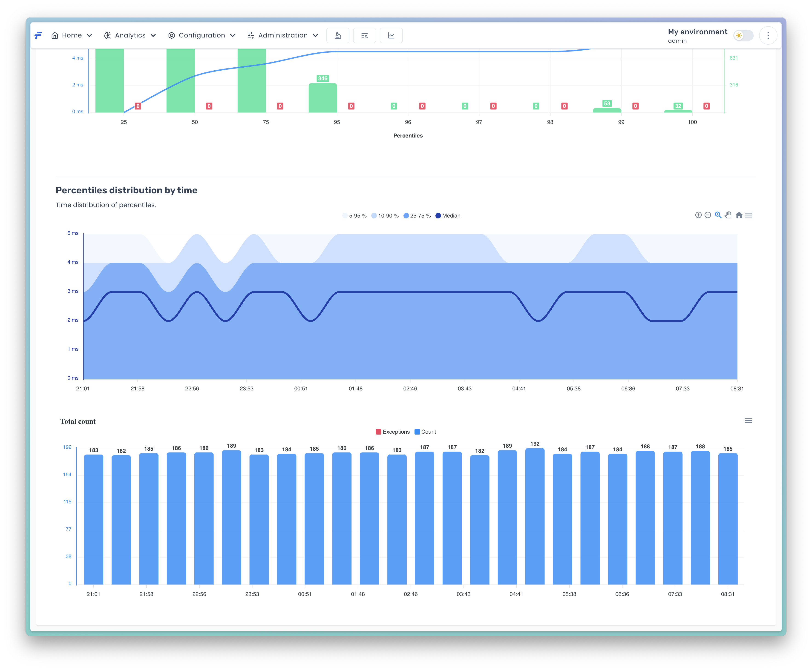Toggle Exceptions series in Total count legend
This screenshot has width=812, height=670.
[x=393, y=432]
